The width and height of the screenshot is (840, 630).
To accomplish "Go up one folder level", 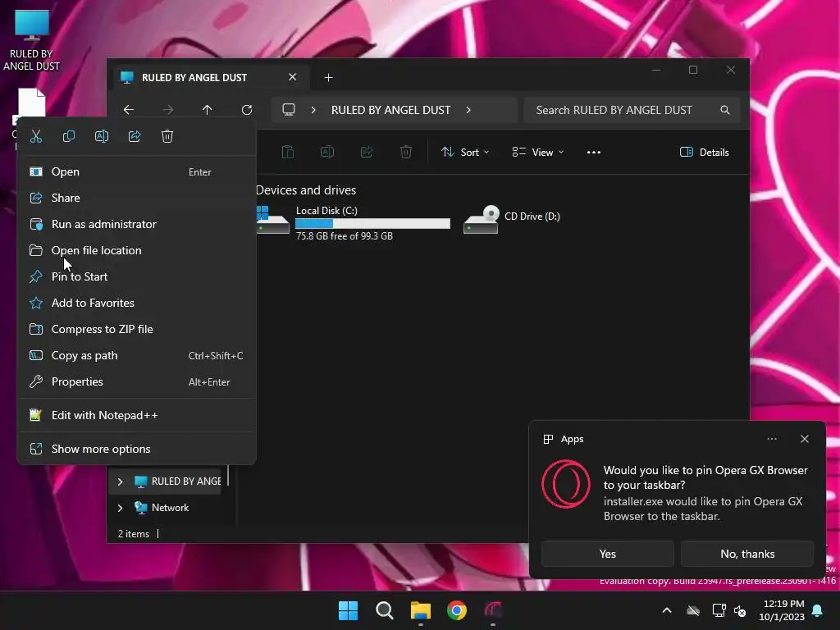I will [x=208, y=110].
